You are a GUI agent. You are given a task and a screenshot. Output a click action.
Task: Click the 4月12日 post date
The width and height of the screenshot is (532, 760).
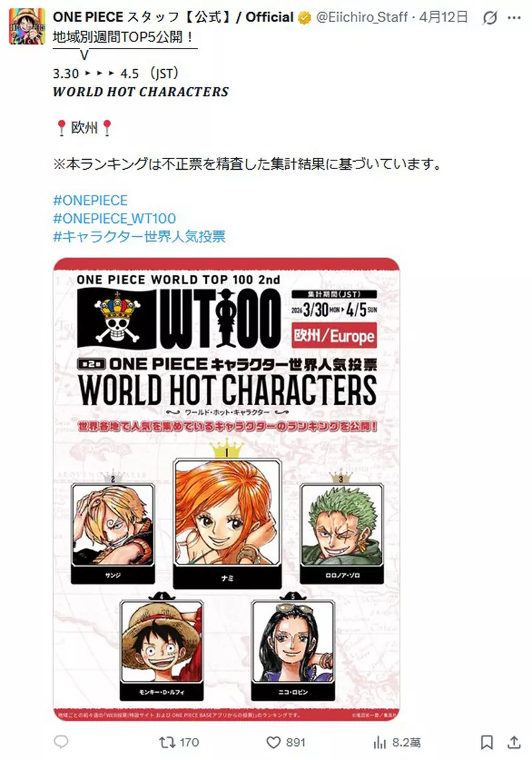444,17
